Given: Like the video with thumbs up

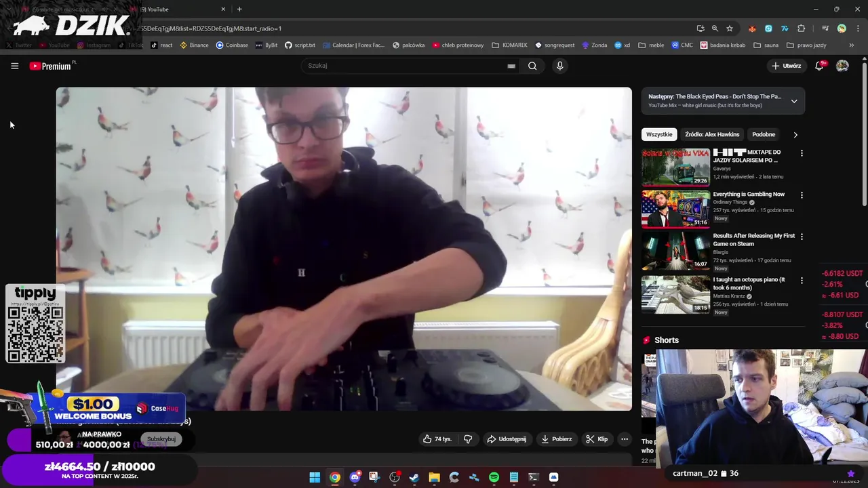Looking at the screenshot, I should coord(437,439).
